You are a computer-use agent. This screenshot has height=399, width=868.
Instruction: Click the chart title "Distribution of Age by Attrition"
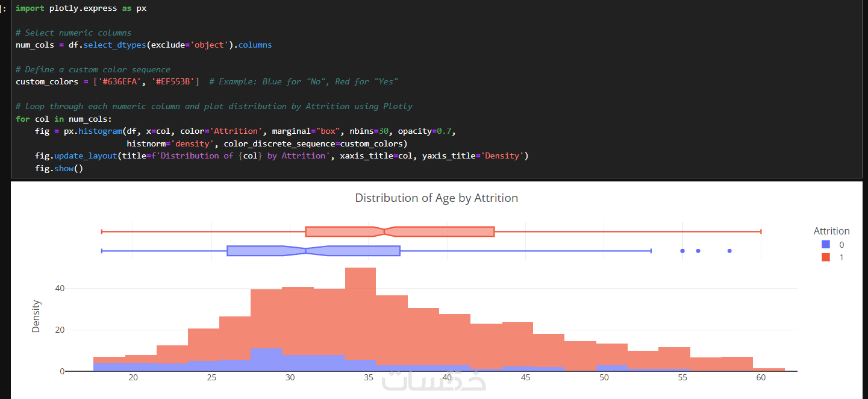point(436,198)
